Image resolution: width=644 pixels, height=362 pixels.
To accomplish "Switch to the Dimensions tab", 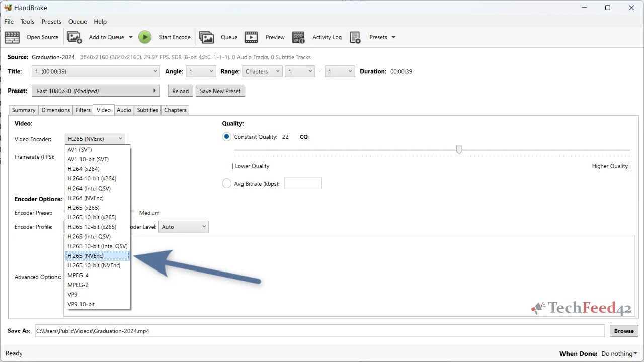I will point(56,110).
